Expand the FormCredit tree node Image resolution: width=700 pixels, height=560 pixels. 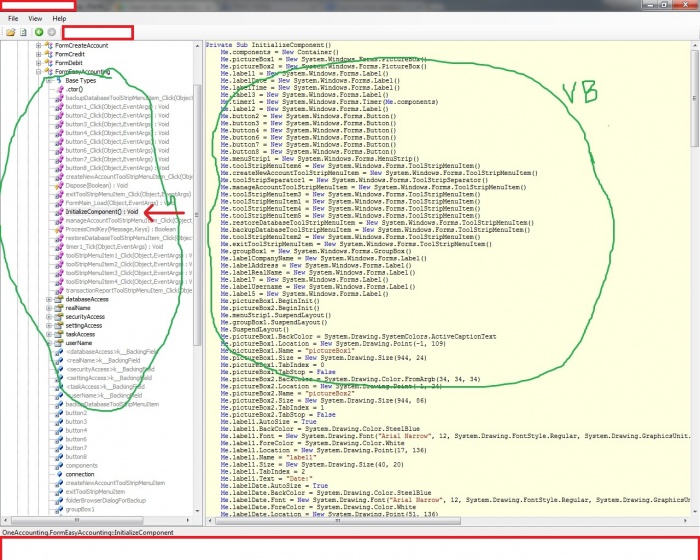click(38, 55)
